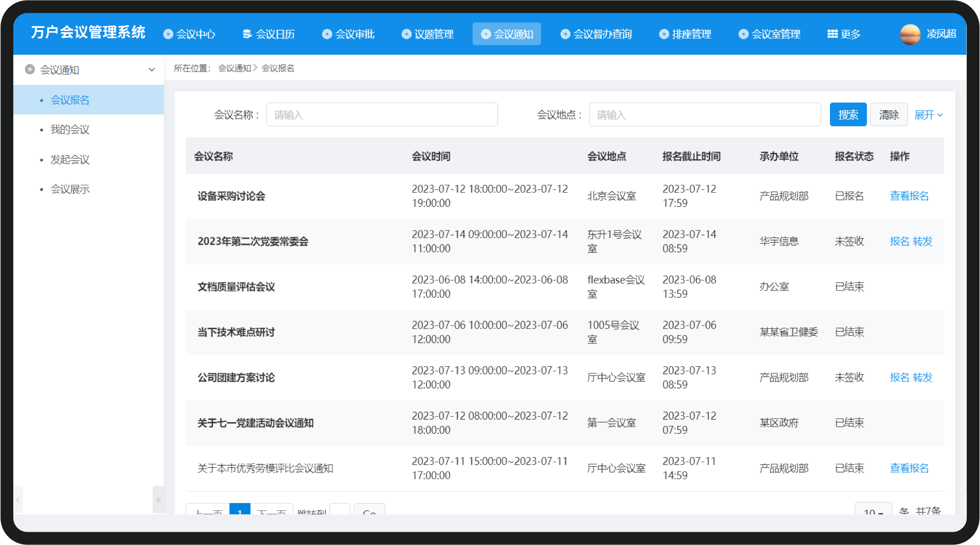Click the 万户会议管理系统 title
Viewport: 980px width, 545px height.
point(88,32)
